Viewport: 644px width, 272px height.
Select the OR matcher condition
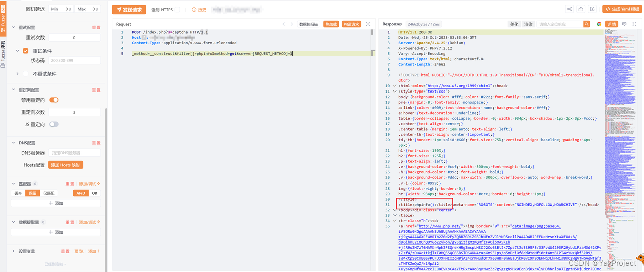(x=94, y=193)
